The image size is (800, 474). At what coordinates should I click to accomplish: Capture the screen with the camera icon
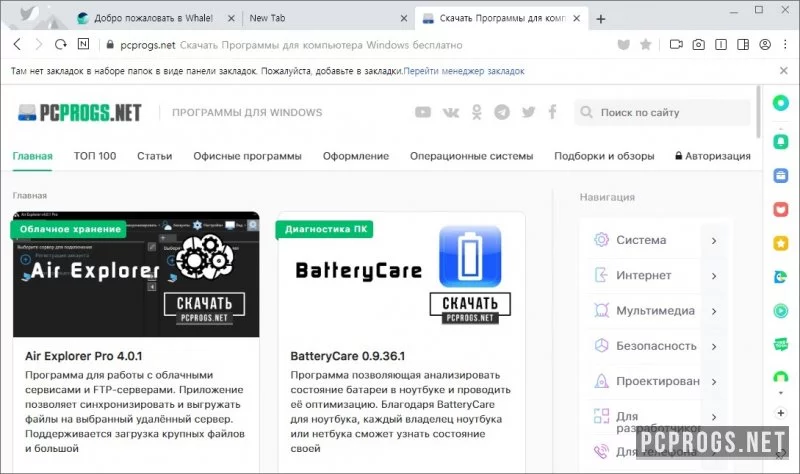tap(698, 45)
